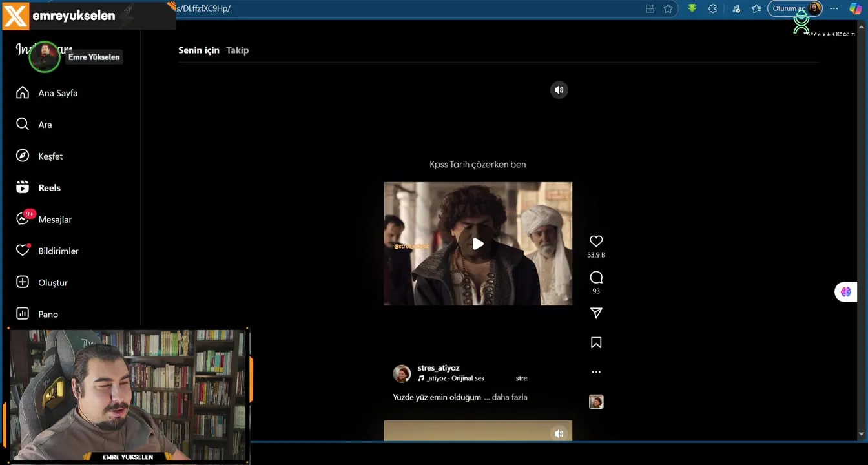Click the Oturum aç sign-in button

[x=795, y=8]
